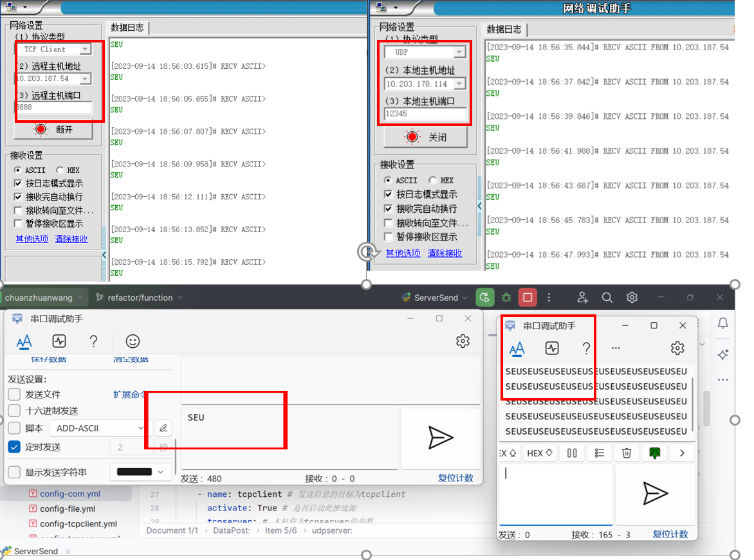Open the TCP Client protocol type dropdown

(85, 50)
